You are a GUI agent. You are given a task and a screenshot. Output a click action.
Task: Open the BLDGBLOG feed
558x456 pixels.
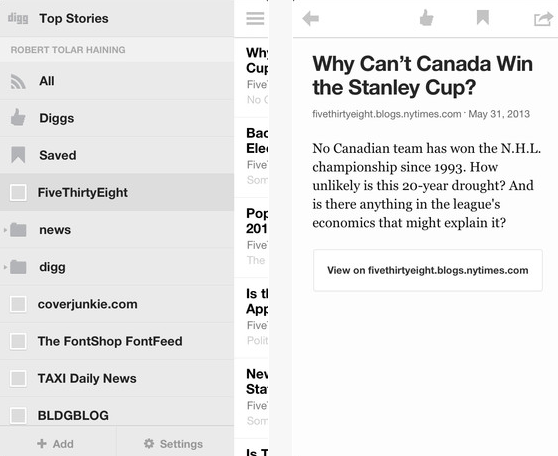[117, 415]
